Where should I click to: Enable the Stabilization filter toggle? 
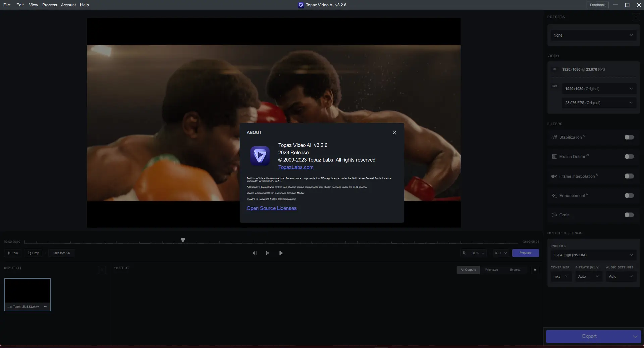click(x=629, y=137)
